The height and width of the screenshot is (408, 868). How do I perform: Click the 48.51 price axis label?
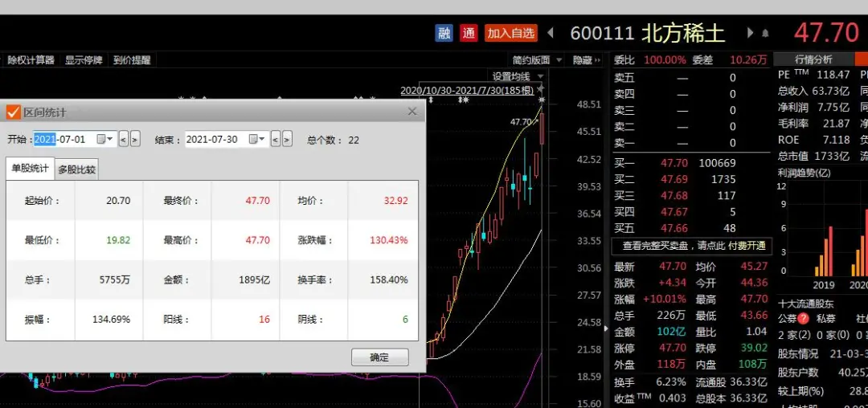[x=589, y=104]
